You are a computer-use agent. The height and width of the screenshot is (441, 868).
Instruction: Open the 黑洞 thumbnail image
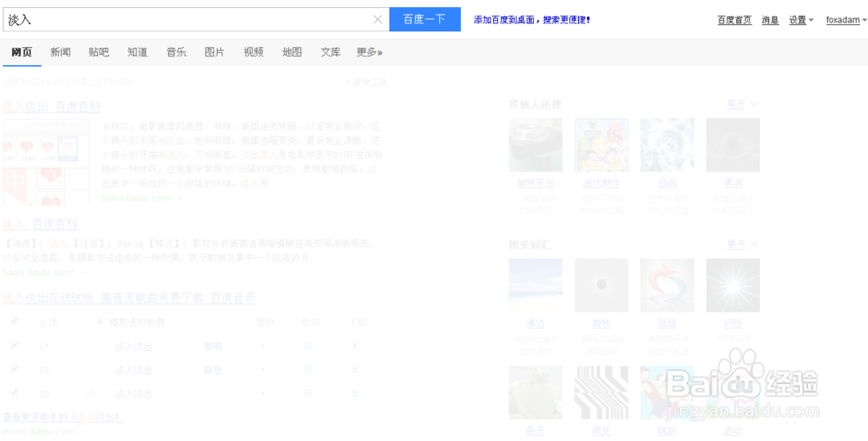(733, 144)
